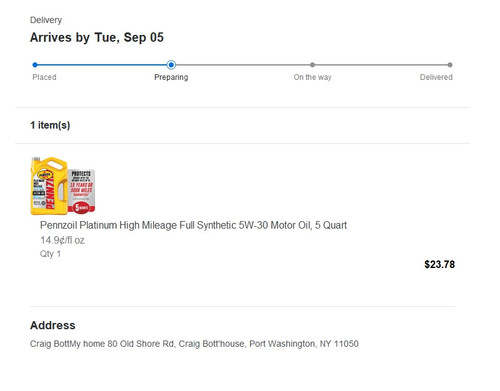Select the Port Washington delivery address text
Image resolution: width=500 pixels, height=391 pixels.
click(194, 344)
